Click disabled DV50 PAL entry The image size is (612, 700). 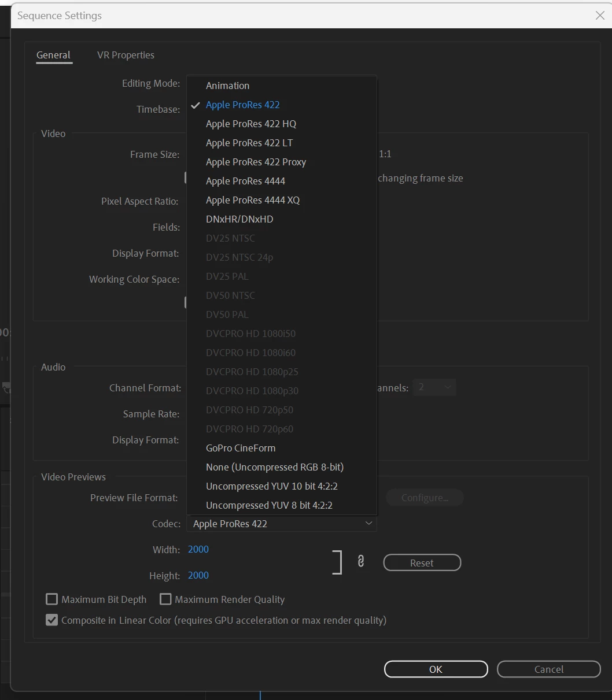[282, 314]
